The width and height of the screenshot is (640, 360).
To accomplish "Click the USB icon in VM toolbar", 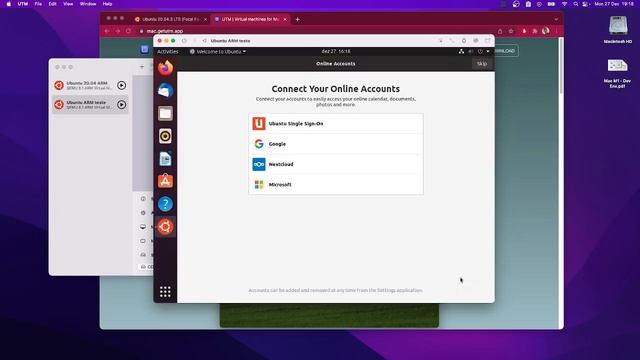I will click(x=464, y=41).
